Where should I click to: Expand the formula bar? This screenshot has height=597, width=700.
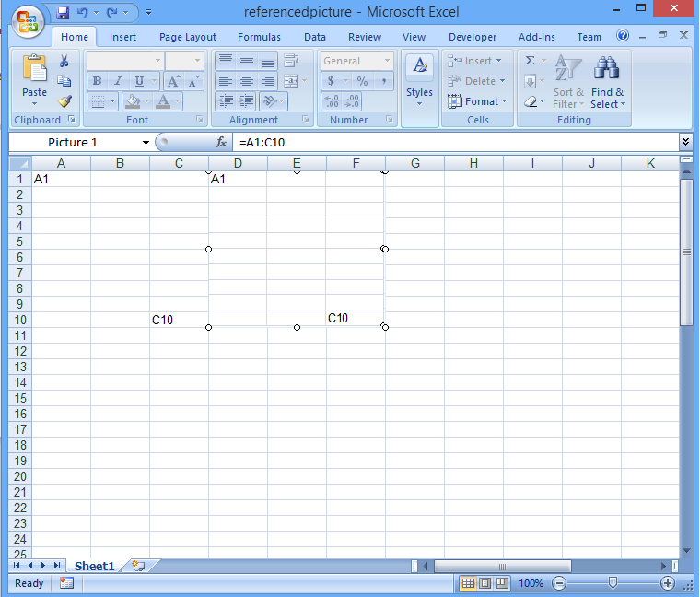(x=685, y=142)
